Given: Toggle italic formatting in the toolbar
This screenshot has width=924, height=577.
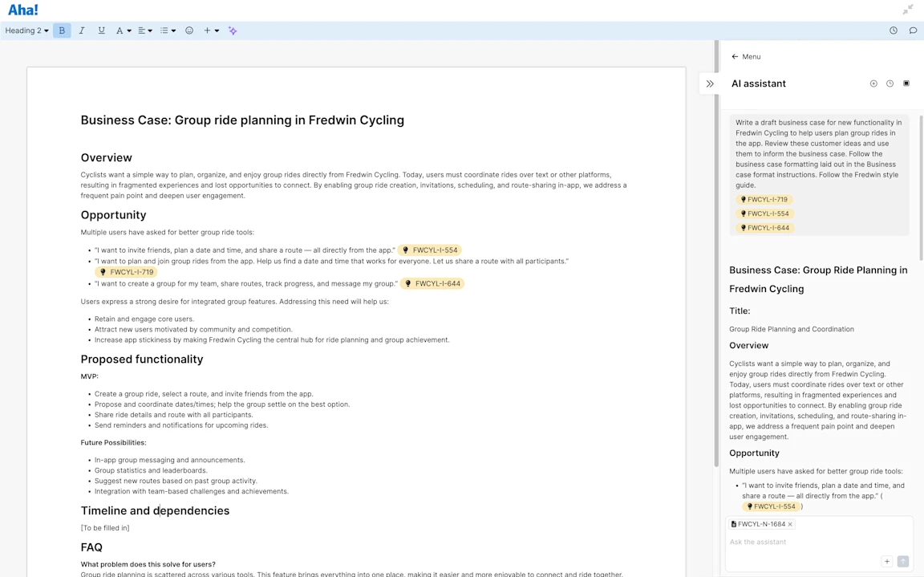Looking at the screenshot, I should [81, 30].
